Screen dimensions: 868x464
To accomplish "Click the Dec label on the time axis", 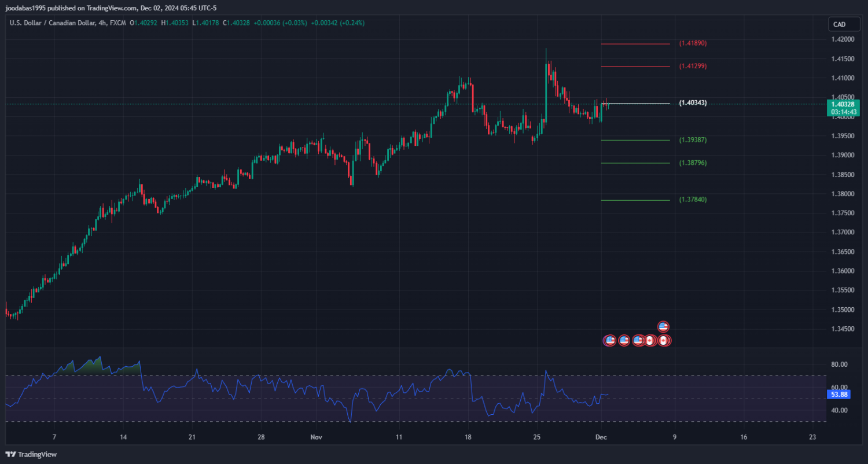I will [x=601, y=437].
